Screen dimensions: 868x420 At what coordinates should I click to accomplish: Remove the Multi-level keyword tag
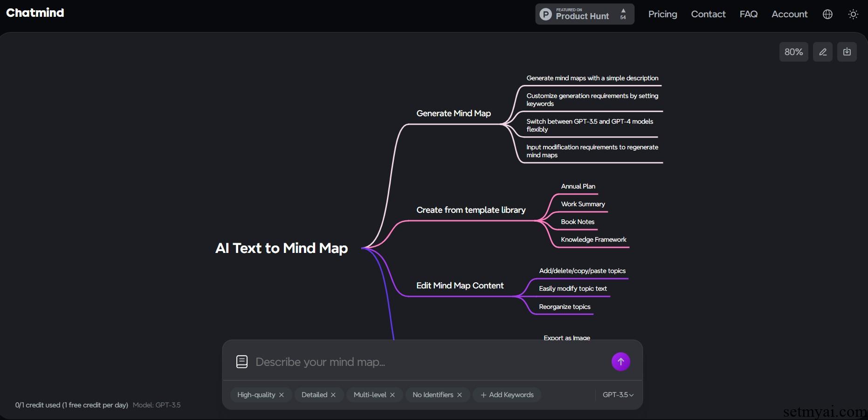point(393,395)
